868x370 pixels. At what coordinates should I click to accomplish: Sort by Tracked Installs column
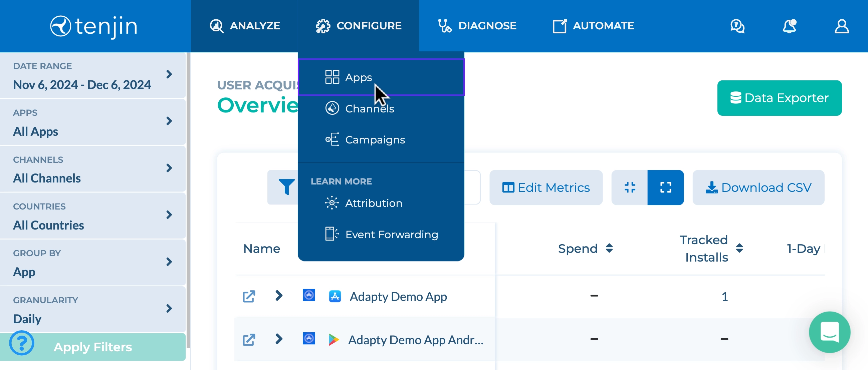point(739,249)
